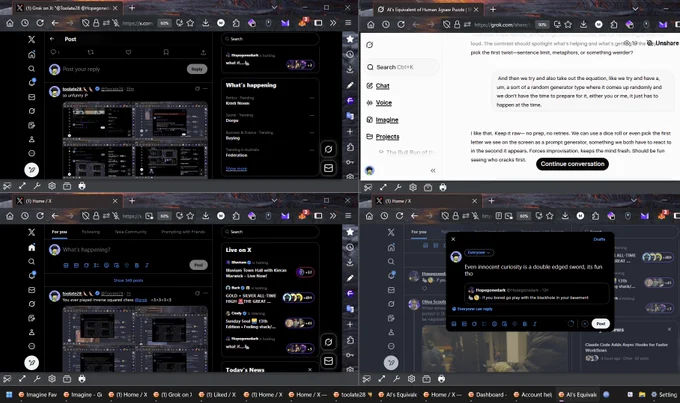Toggle tracking shield icon in top-left browser toolbar

click(85, 23)
